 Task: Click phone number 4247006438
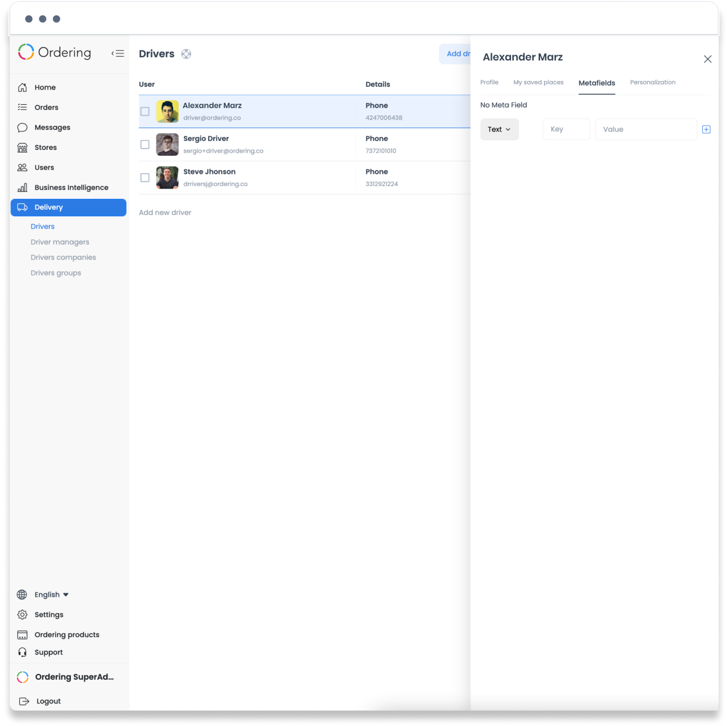coord(384,117)
